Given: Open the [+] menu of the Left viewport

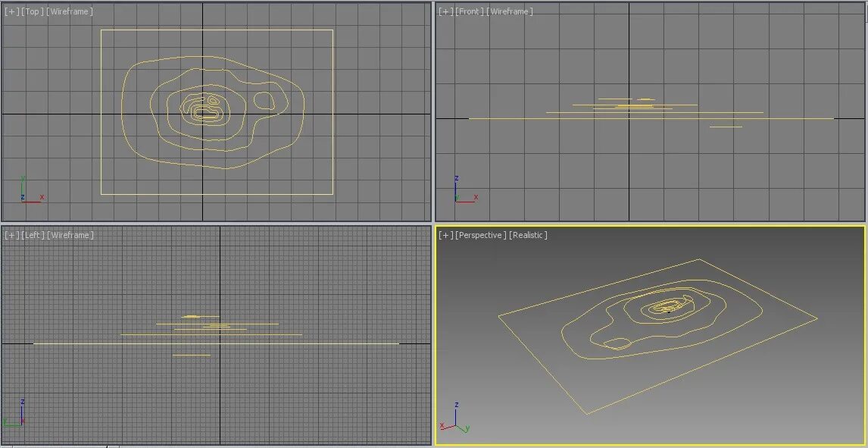Looking at the screenshot, I should click(x=11, y=235).
